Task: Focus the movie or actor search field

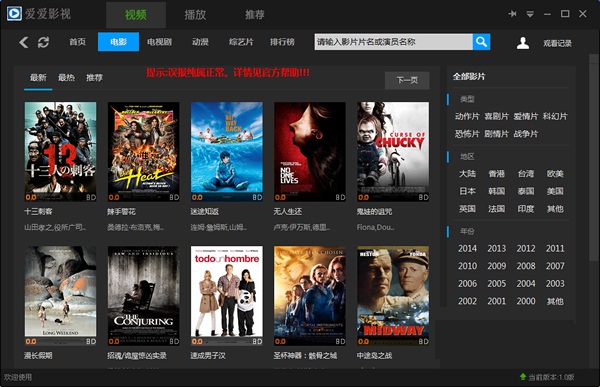Action: (393, 42)
